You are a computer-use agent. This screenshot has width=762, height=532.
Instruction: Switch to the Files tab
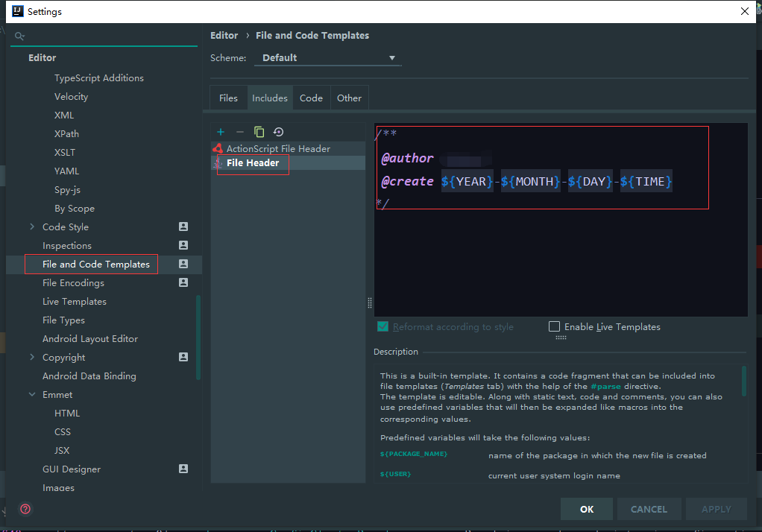pyautogui.click(x=228, y=98)
